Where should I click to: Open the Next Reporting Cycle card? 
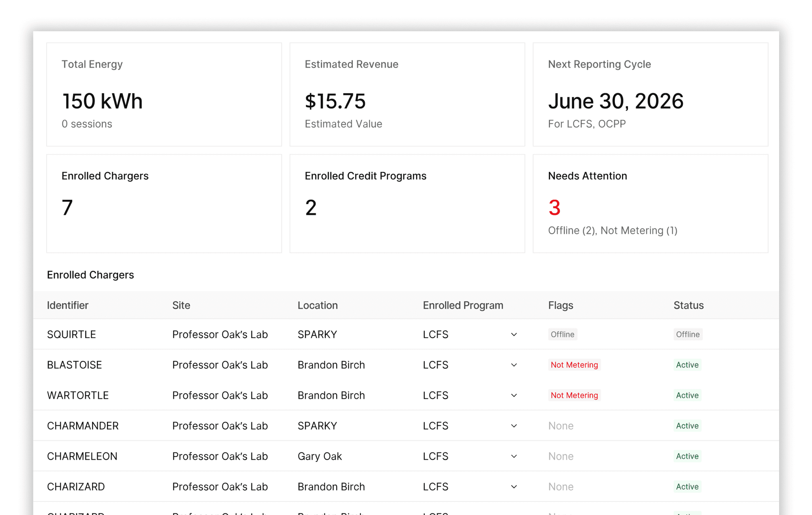tap(650, 94)
